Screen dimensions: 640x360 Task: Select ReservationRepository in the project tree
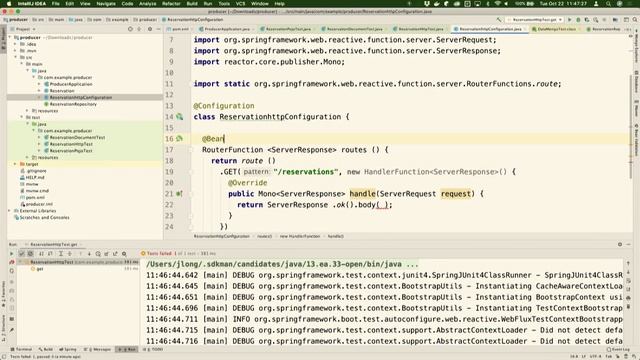pyautogui.click(x=73, y=104)
